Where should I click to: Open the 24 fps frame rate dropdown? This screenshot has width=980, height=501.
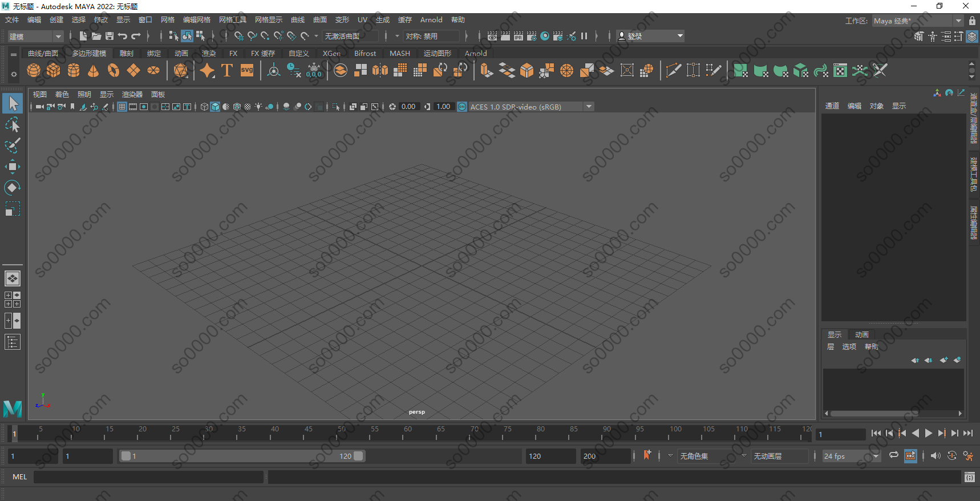tap(852, 456)
